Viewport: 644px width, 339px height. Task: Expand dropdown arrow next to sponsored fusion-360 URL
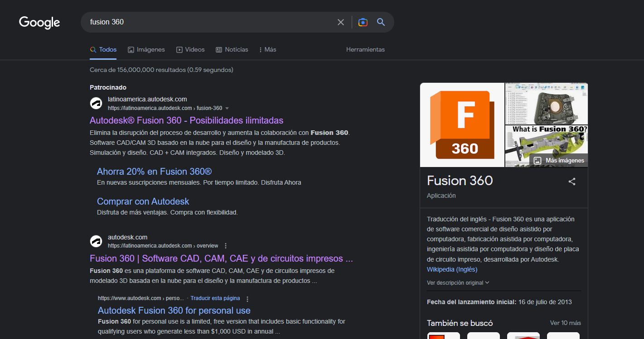pos(227,108)
